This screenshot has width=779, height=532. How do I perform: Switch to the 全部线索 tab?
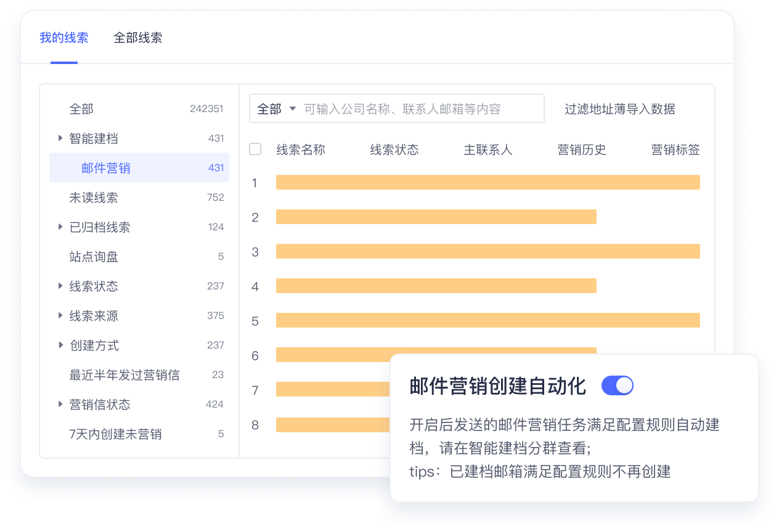tap(137, 38)
